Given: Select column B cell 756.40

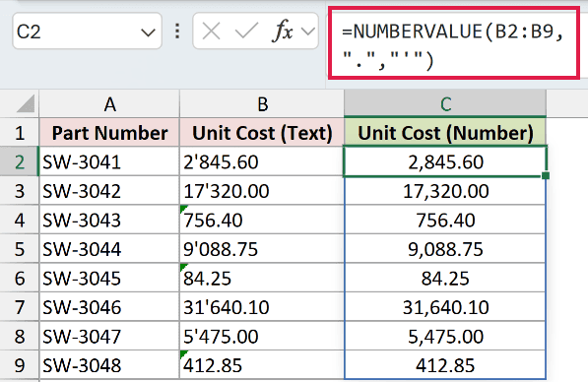Looking at the screenshot, I should [x=262, y=220].
